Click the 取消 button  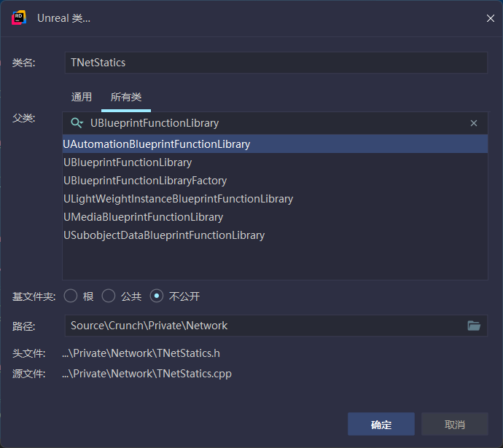click(455, 424)
